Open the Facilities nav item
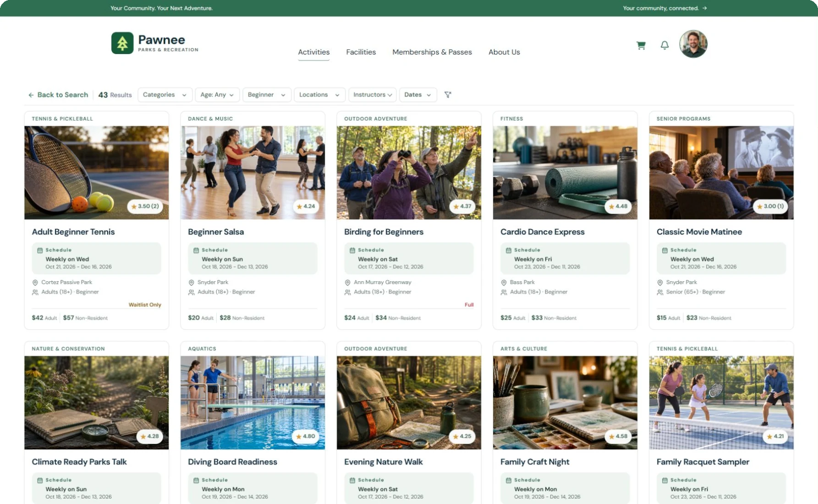Viewport: 818px width, 504px height. coord(361,52)
